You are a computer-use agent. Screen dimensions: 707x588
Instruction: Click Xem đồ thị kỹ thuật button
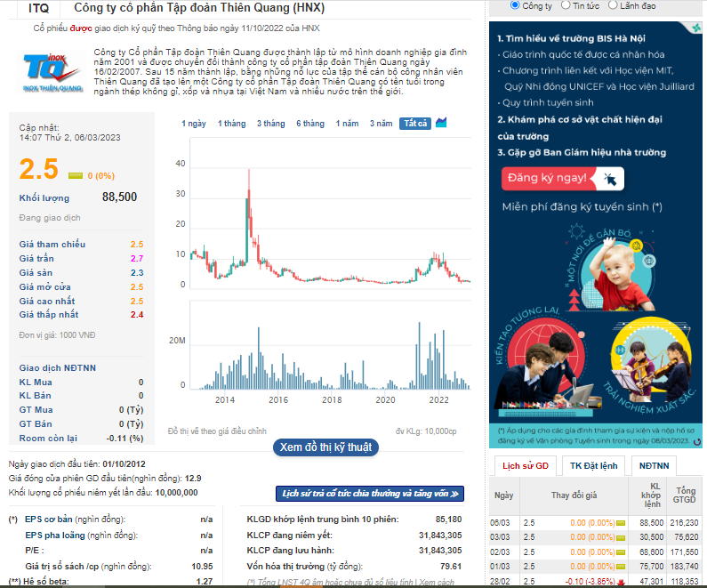tap(325, 447)
